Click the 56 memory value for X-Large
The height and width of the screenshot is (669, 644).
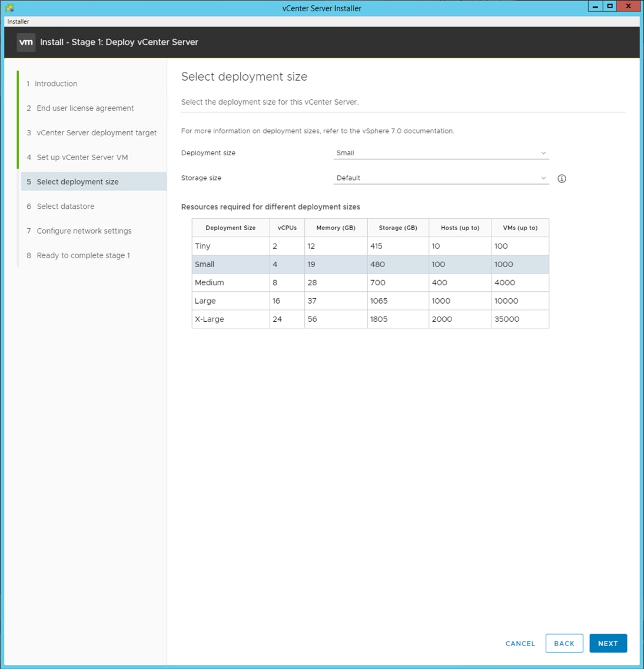pyautogui.click(x=312, y=319)
